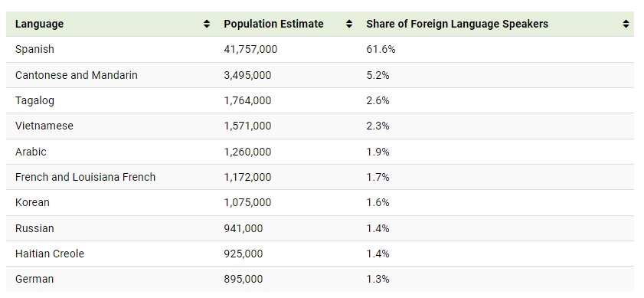Screen dimensions: 644x298
Task: Select the Tagalog table cell
Action: click(34, 100)
